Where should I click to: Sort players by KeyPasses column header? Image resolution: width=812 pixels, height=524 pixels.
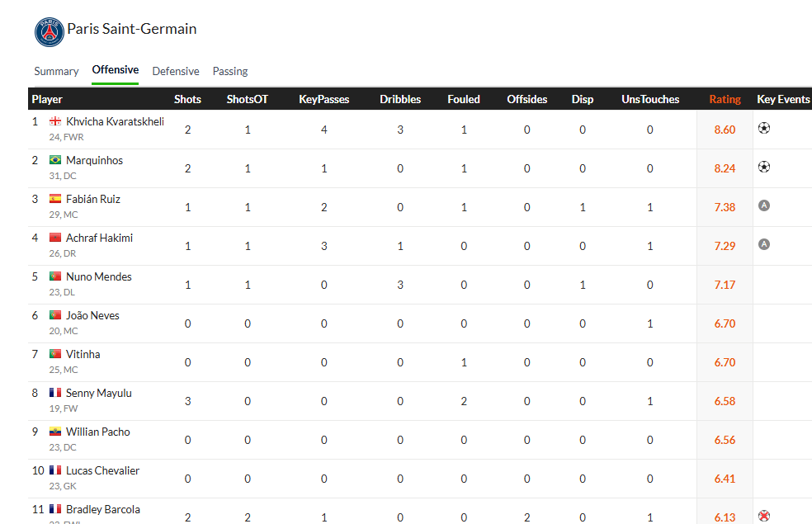(323, 99)
